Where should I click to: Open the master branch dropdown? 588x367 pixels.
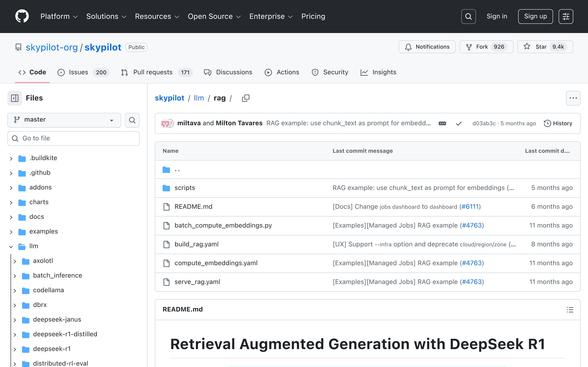(64, 120)
